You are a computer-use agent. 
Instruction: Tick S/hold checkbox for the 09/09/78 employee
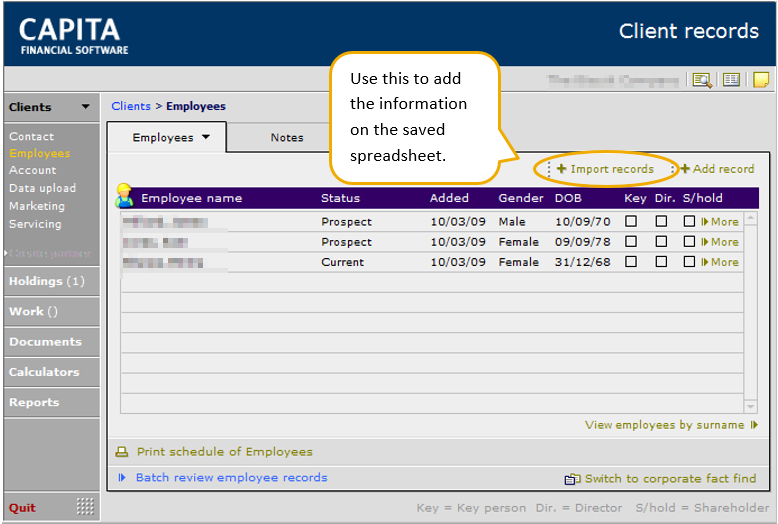coord(689,241)
